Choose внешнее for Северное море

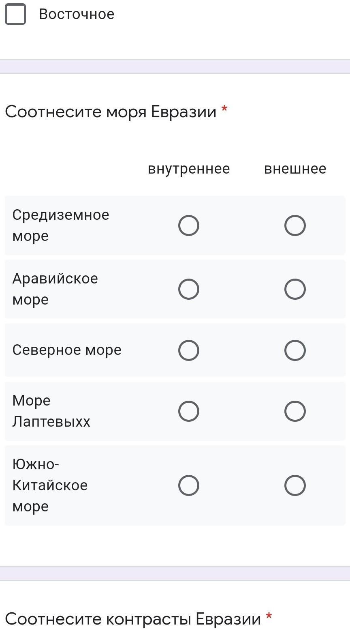click(295, 350)
